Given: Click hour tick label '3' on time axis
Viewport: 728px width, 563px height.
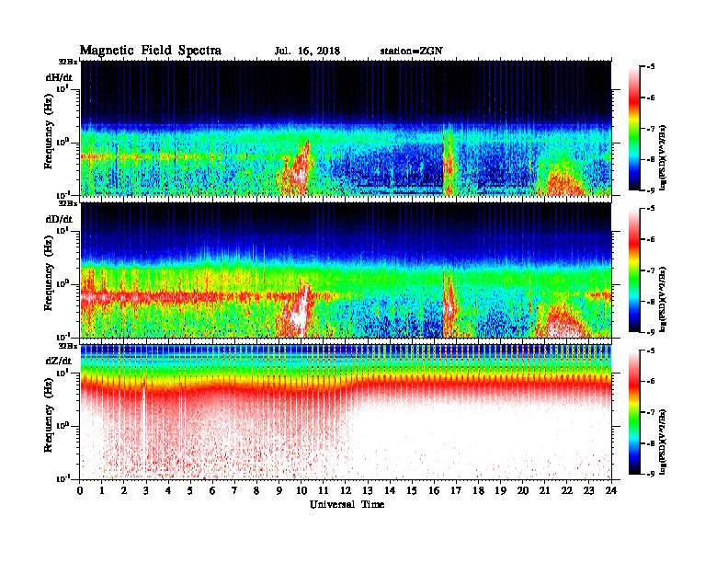Looking at the screenshot, I should click(146, 491).
